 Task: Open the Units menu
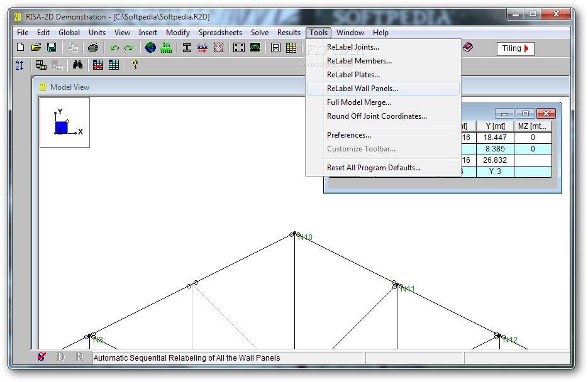click(x=97, y=33)
